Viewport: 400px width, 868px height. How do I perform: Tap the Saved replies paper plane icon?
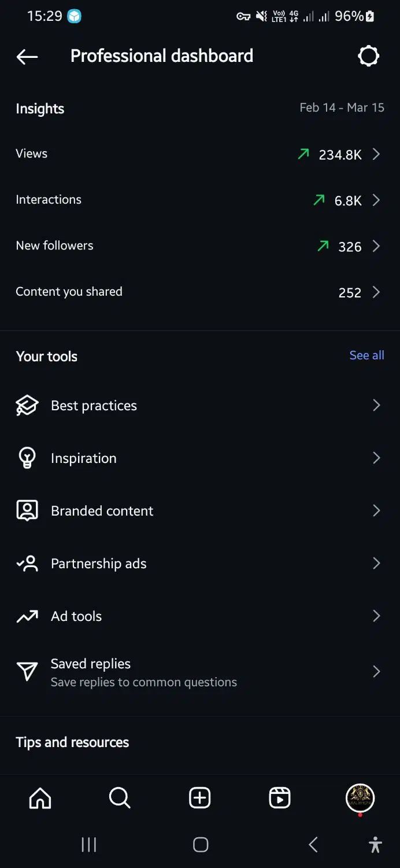click(x=27, y=672)
